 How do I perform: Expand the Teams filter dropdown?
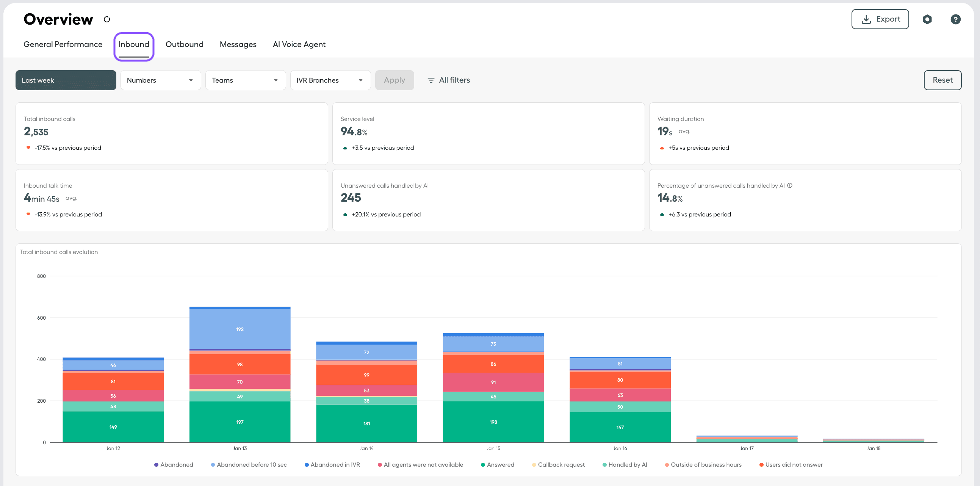point(246,80)
